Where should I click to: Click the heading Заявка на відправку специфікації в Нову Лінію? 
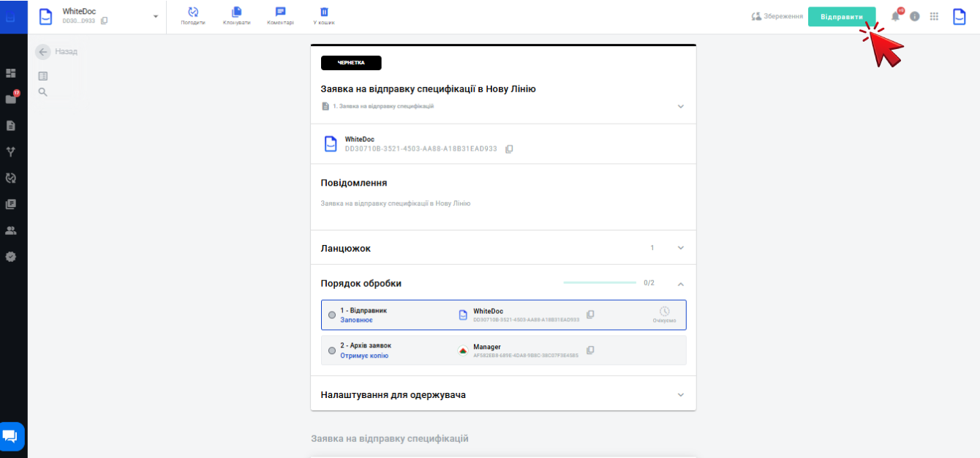pos(429,89)
